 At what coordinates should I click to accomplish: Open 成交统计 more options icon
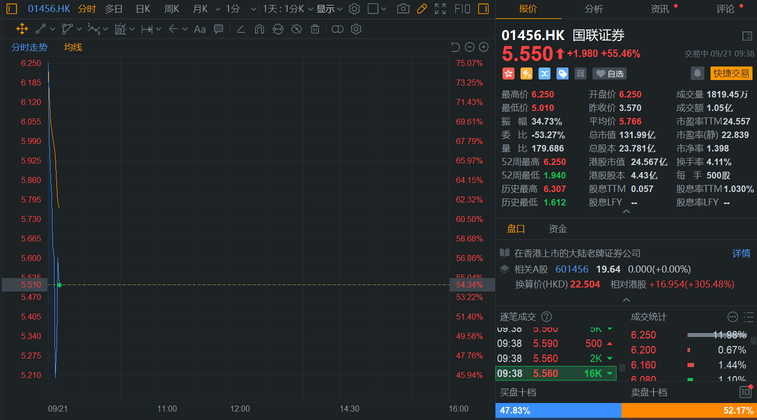(732, 317)
